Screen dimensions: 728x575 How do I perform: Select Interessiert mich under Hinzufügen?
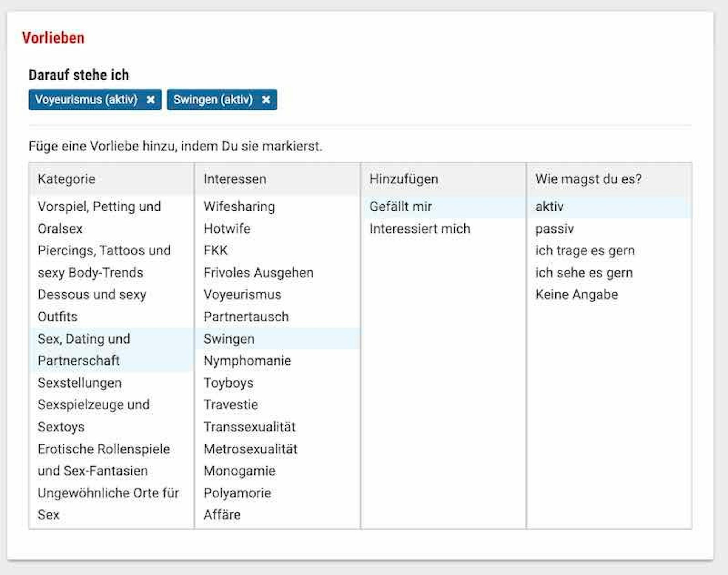[420, 229]
